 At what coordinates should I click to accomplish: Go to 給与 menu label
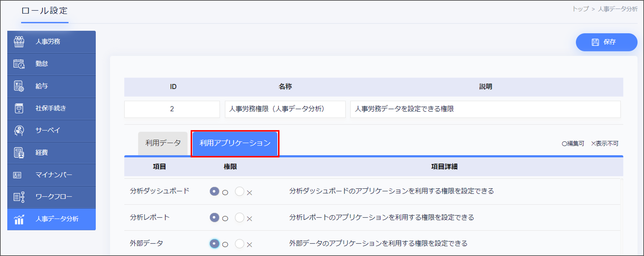pyautogui.click(x=41, y=86)
